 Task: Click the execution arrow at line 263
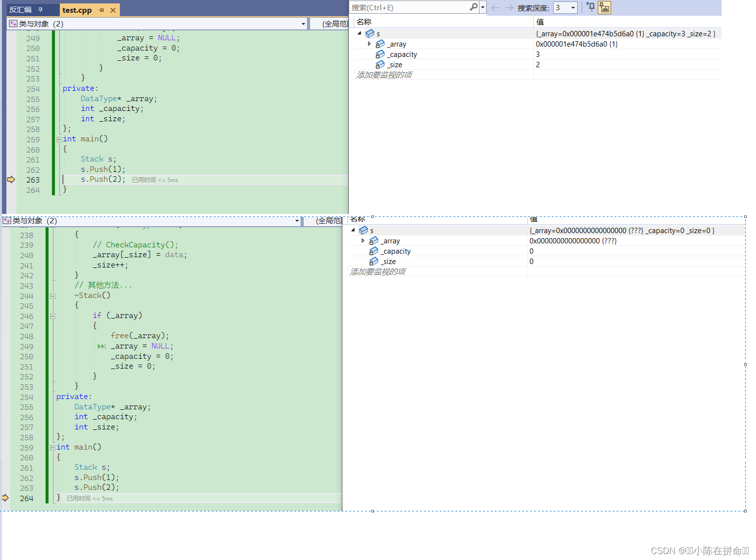pos(11,180)
